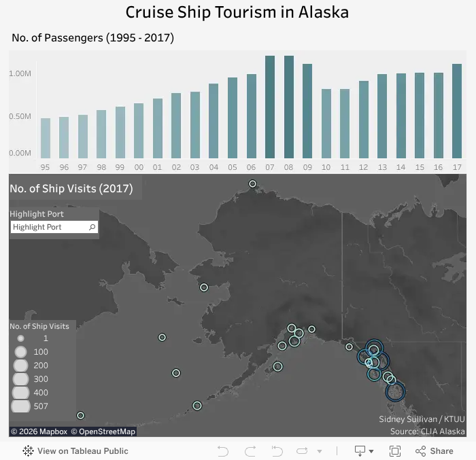Enter full screen with the frame icon
This screenshot has width=476, height=460.
(395, 451)
